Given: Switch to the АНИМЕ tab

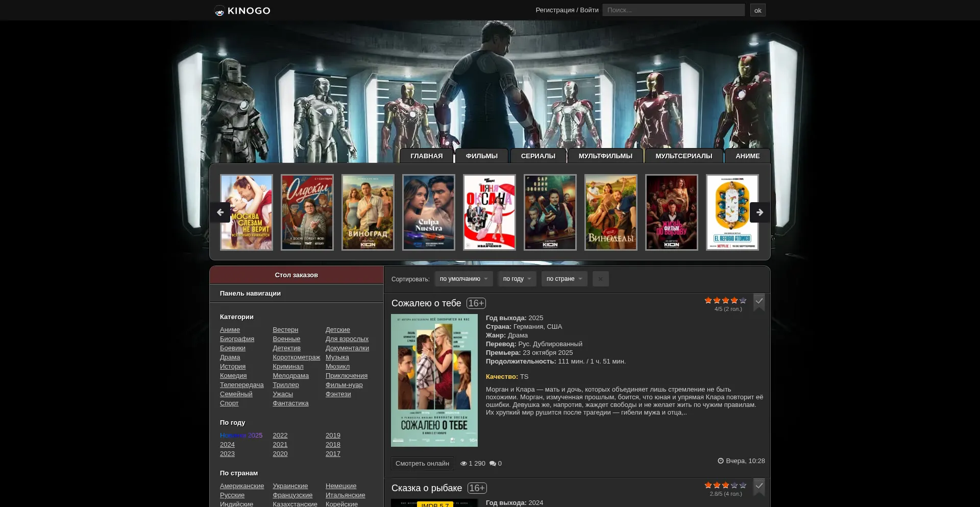Looking at the screenshot, I should pyautogui.click(x=748, y=156).
